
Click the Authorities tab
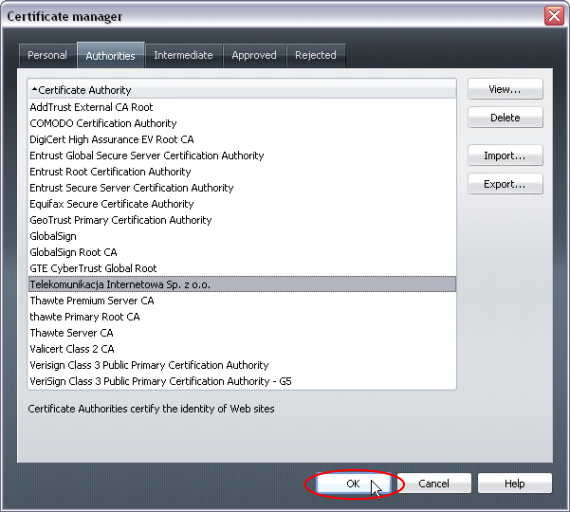coord(111,55)
